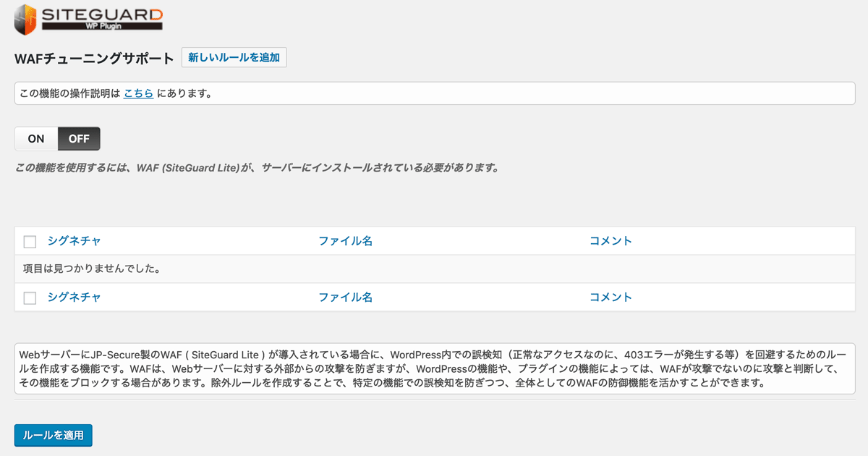Image resolution: width=868 pixels, height=456 pixels.
Task: Sort by ファイル名 in header row
Action: tap(345, 241)
